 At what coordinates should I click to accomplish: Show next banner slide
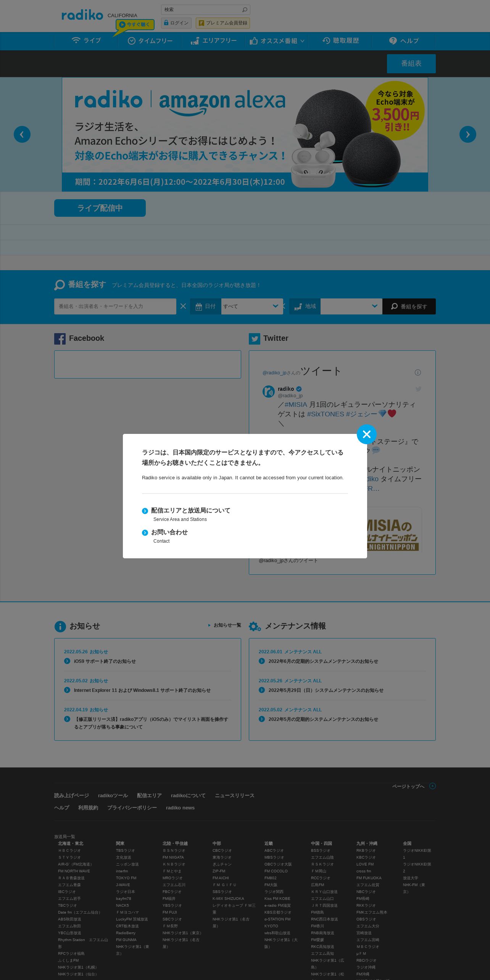[x=468, y=134]
